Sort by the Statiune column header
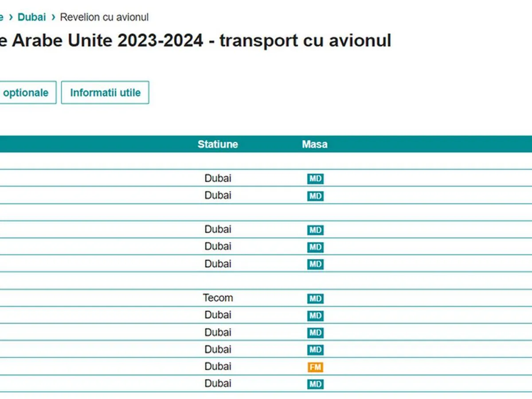Screen dimensions: 532x399 [x=218, y=144]
